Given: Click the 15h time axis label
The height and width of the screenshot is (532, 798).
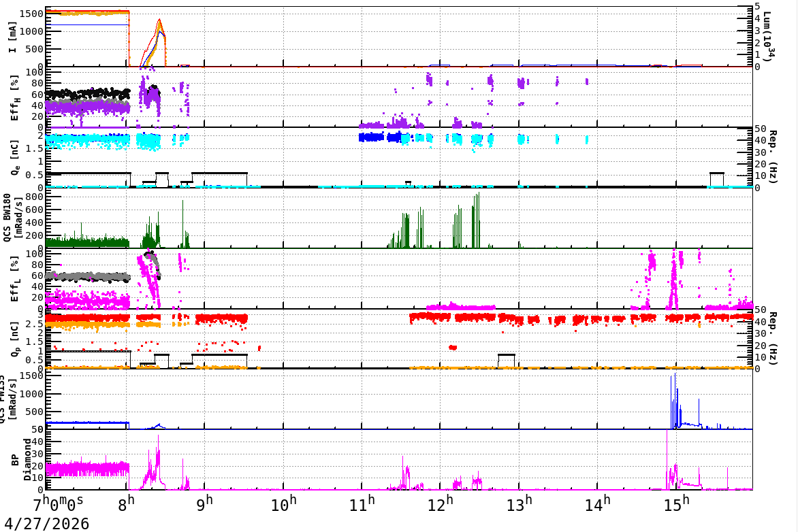Looking at the screenshot, I should pyautogui.click(x=677, y=504).
